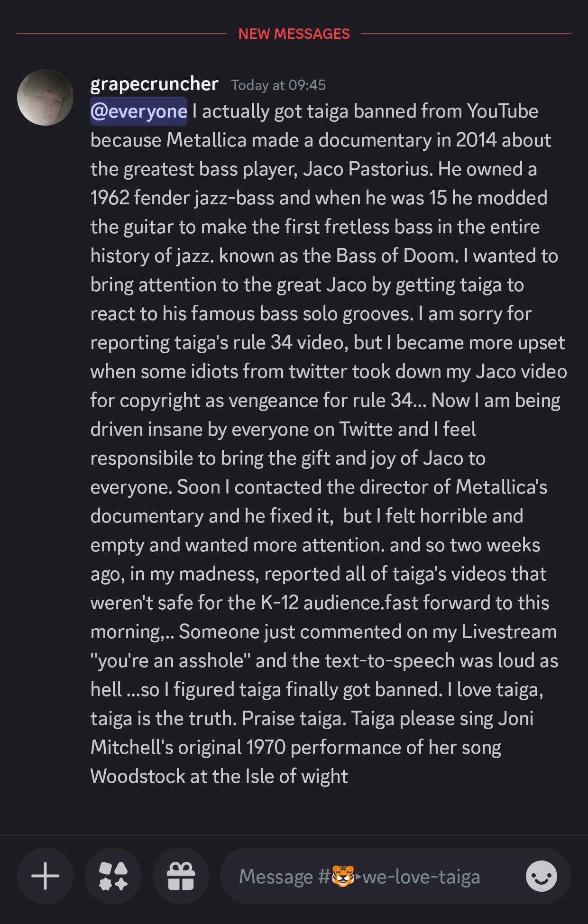
Task: Click the quoted text "you're an asshole"
Action: coord(170,661)
